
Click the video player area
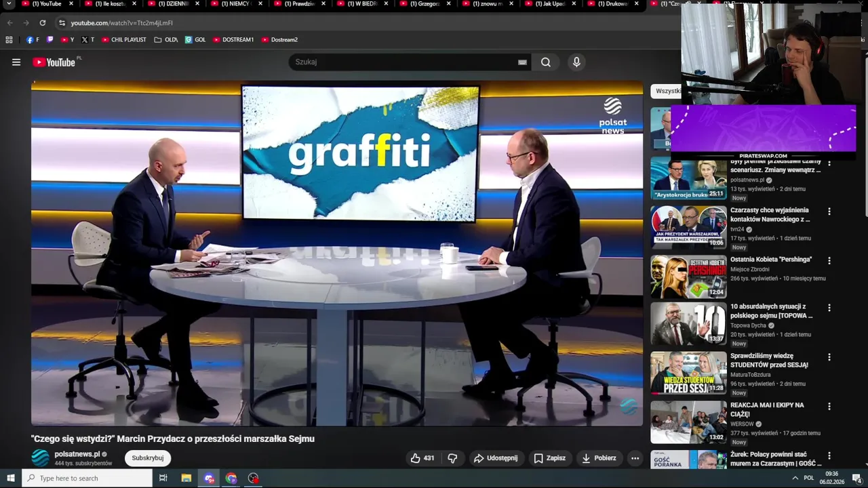tap(337, 253)
